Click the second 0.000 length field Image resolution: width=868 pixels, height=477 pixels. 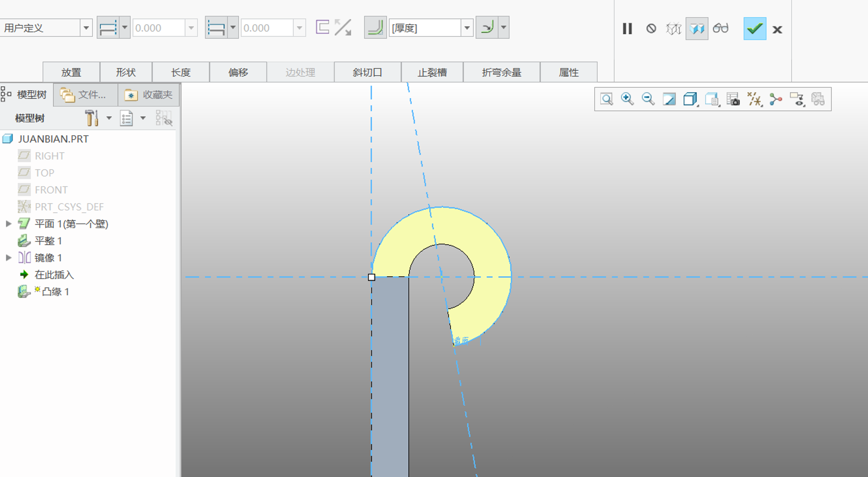click(267, 28)
